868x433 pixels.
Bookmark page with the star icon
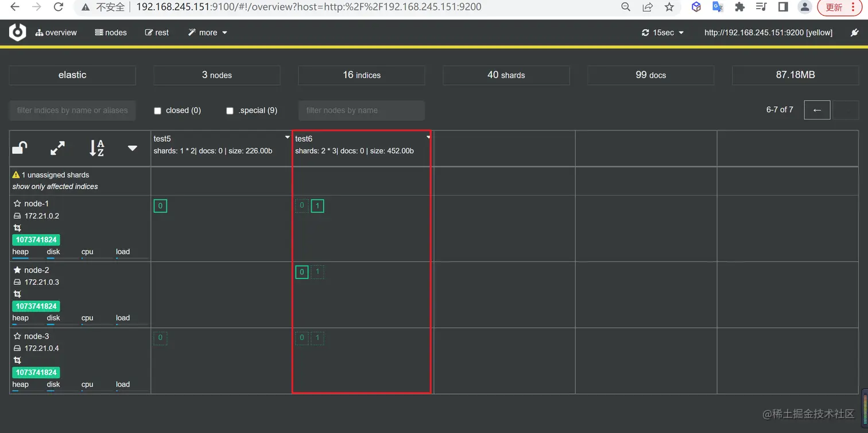[x=669, y=7]
